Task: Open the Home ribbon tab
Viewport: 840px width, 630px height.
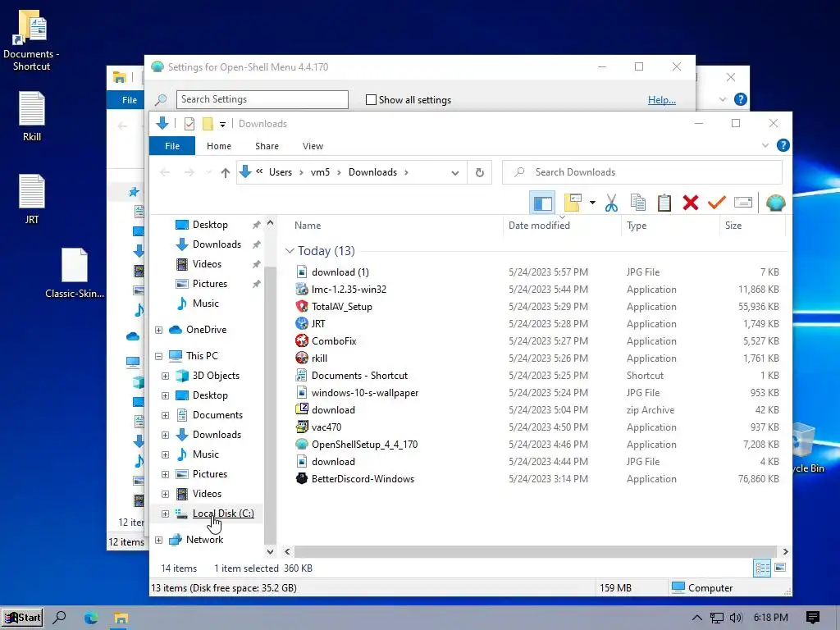Action: pos(218,146)
